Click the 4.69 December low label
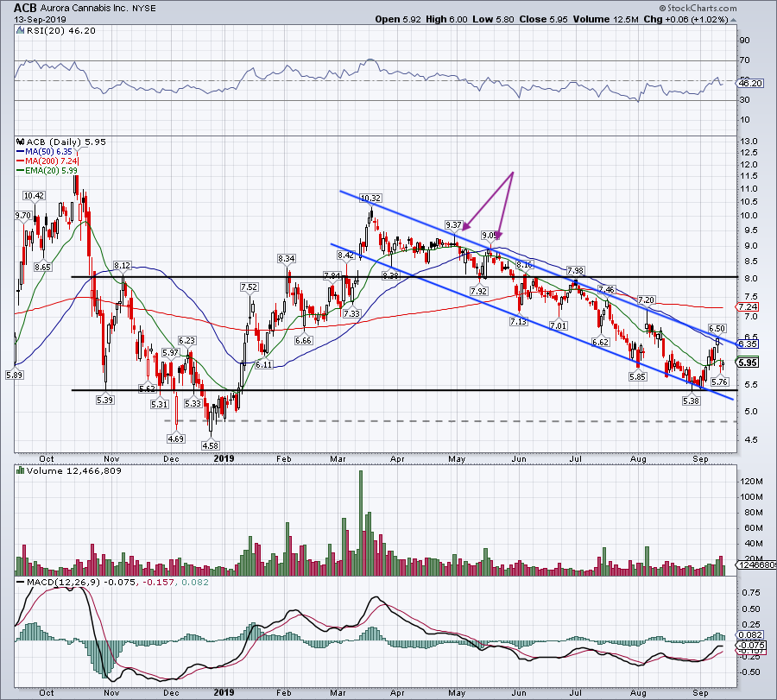 (176, 438)
